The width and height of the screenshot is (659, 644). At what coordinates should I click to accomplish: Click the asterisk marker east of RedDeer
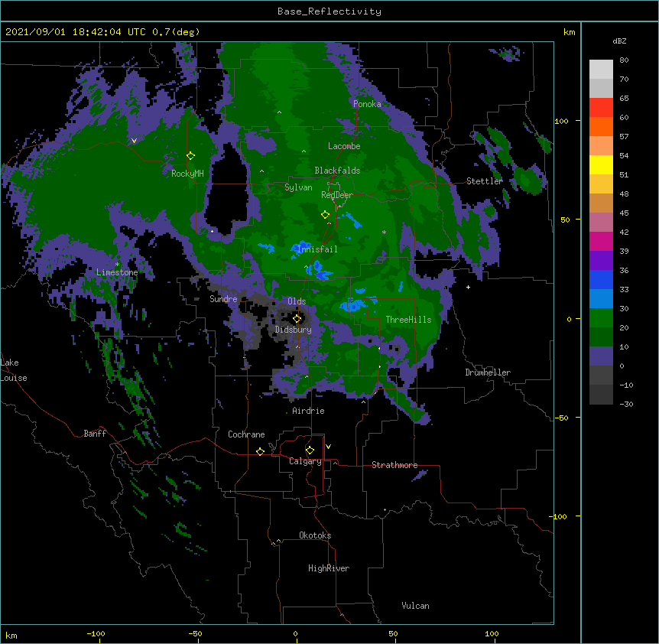pyautogui.click(x=384, y=233)
